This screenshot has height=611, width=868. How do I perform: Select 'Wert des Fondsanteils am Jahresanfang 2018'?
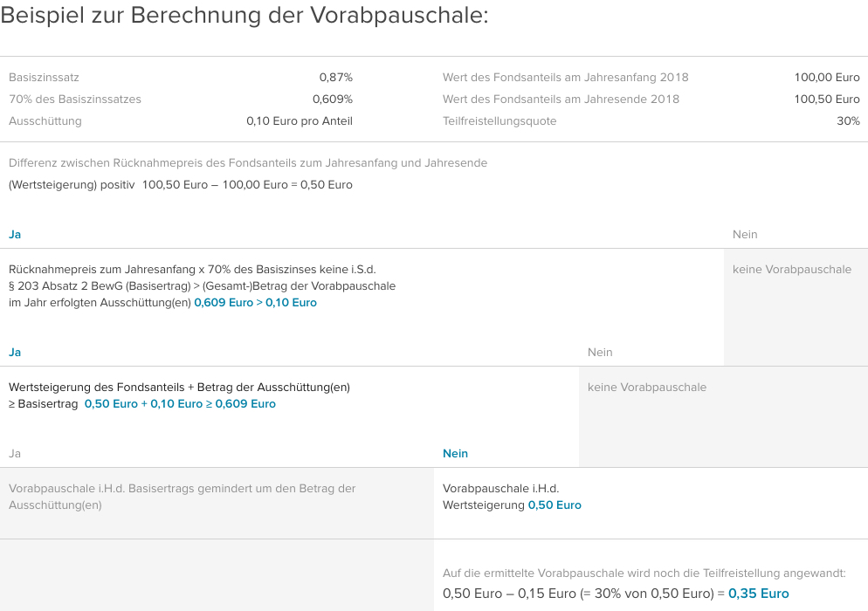coord(565,78)
